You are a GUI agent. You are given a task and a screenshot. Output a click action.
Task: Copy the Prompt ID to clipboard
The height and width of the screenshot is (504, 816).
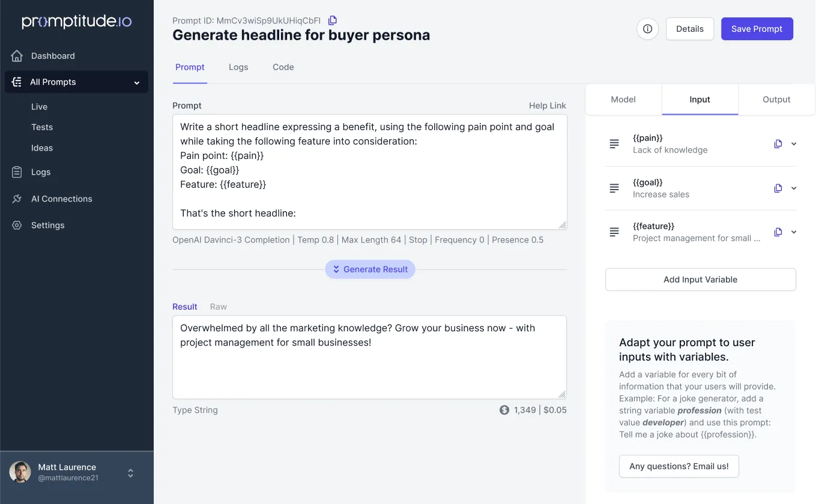pos(333,20)
